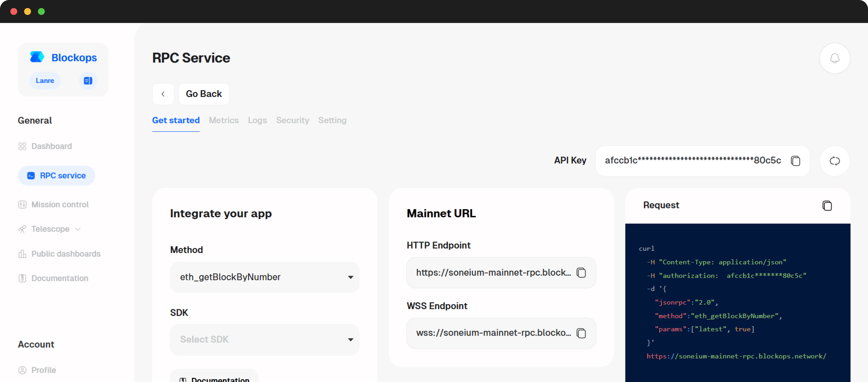The height and width of the screenshot is (382, 868).
Task: Toggle the sidebar collapse icon
Action: pos(88,81)
